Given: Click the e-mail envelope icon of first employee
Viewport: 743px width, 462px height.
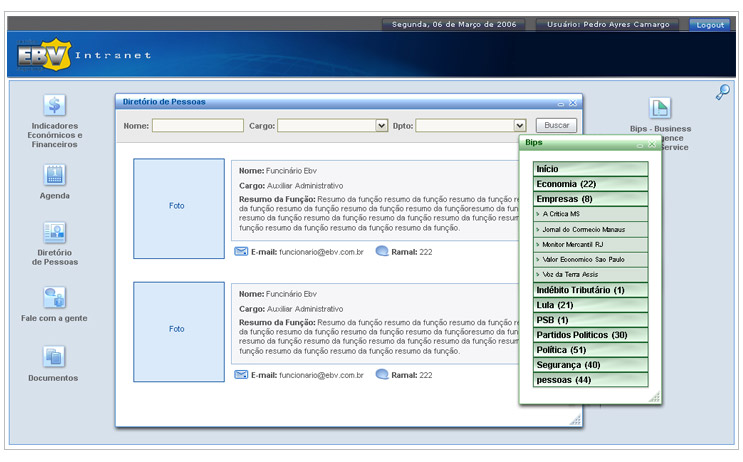Looking at the screenshot, I should point(241,252).
